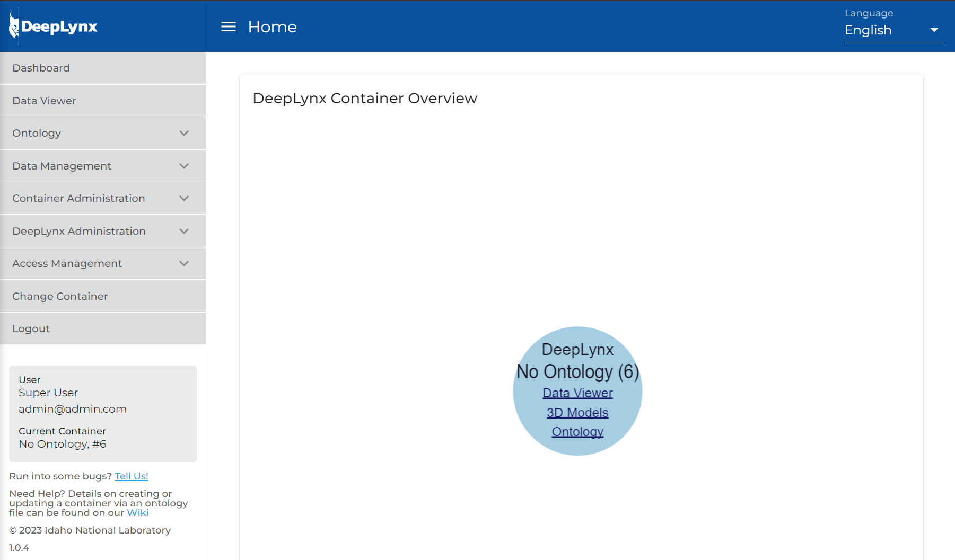This screenshot has height=560, width=955.
Task: Open the Wiki help link
Action: (x=137, y=512)
